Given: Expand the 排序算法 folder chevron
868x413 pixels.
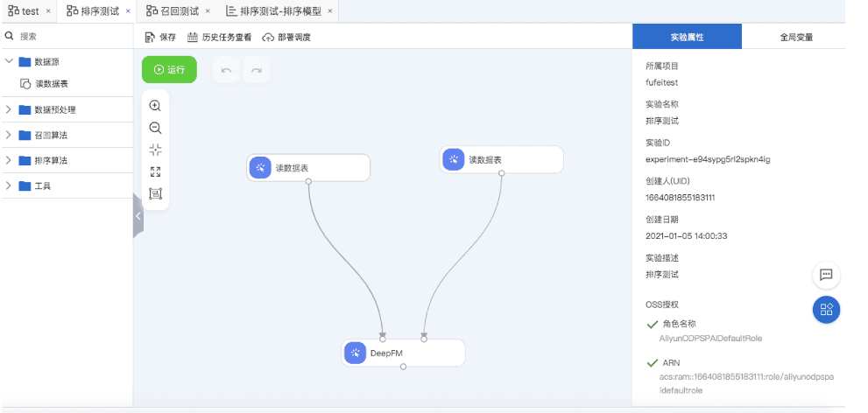Looking at the screenshot, I should 8,160.
